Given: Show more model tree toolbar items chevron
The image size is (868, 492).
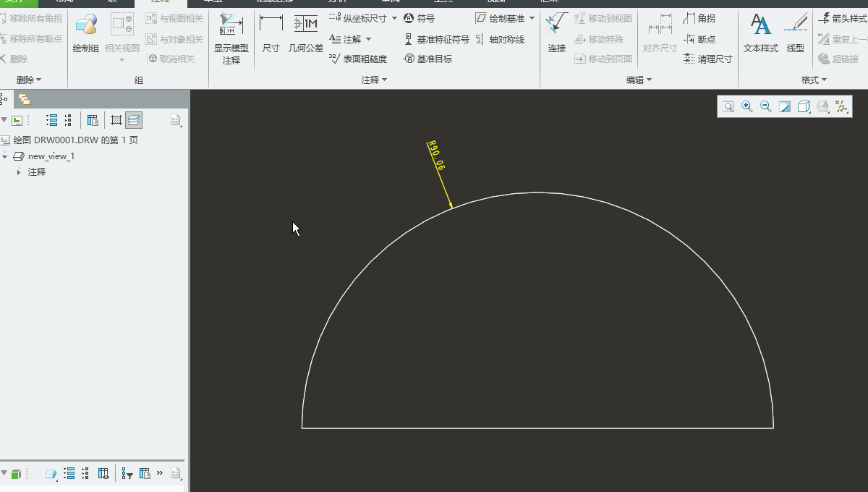Looking at the screenshot, I should click(159, 473).
